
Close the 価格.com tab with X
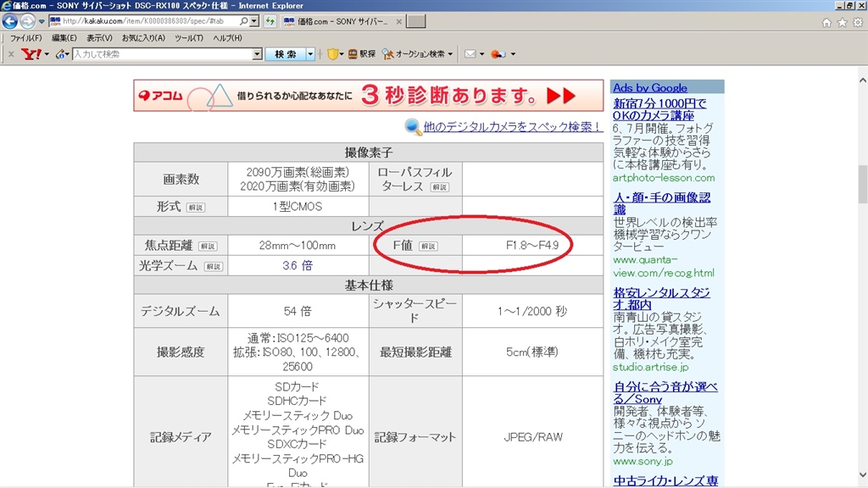[398, 21]
